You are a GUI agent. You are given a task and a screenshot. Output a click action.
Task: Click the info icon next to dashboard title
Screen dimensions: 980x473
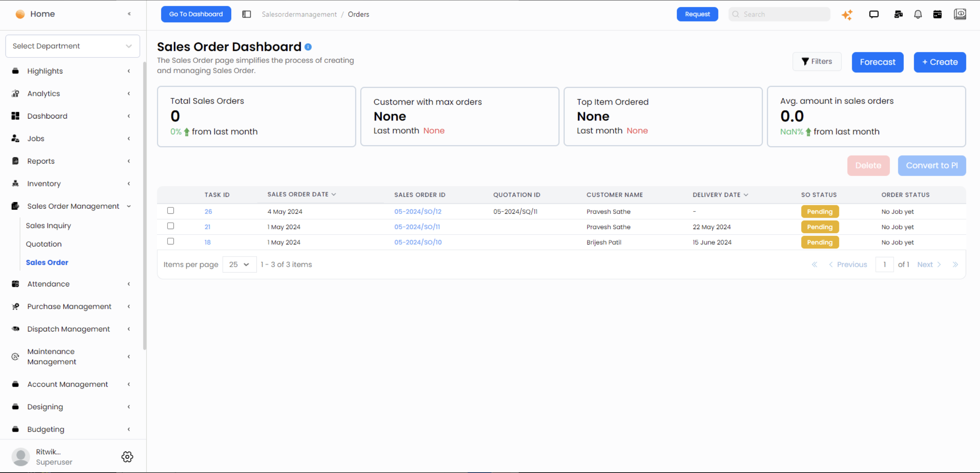click(308, 47)
